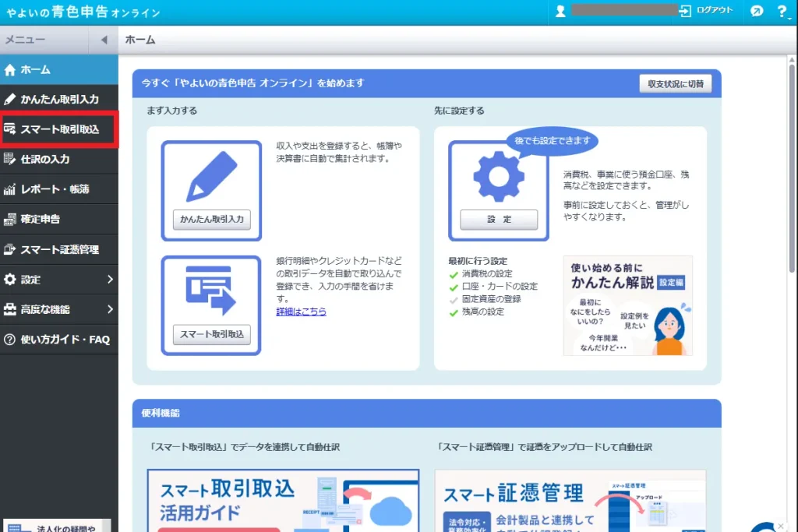Open 仕訳の入力 in the sidebar
This screenshot has width=798, height=532.
pyautogui.click(x=59, y=159)
